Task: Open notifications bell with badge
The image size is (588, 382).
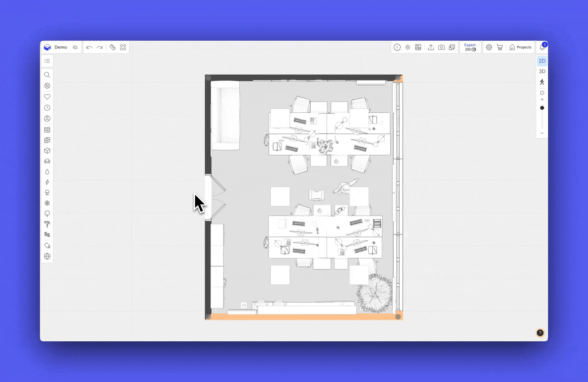Action: tap(542, 47)
